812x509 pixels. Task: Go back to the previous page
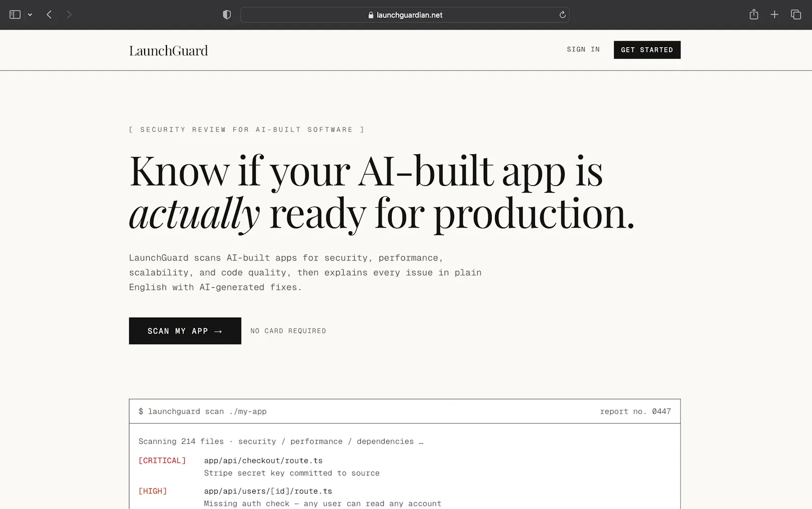point(49,15)
